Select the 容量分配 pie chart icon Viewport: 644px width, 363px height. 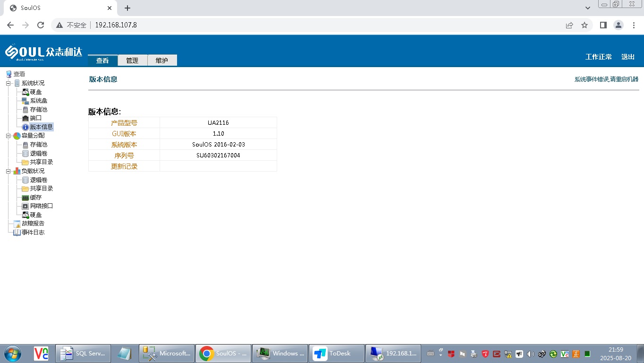(17, 136)
